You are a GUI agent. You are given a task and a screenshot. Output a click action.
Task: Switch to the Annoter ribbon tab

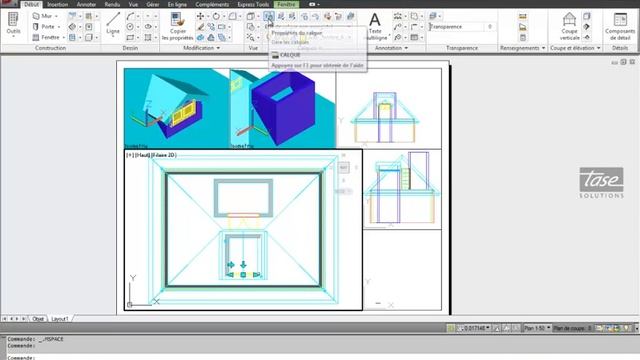87,4
